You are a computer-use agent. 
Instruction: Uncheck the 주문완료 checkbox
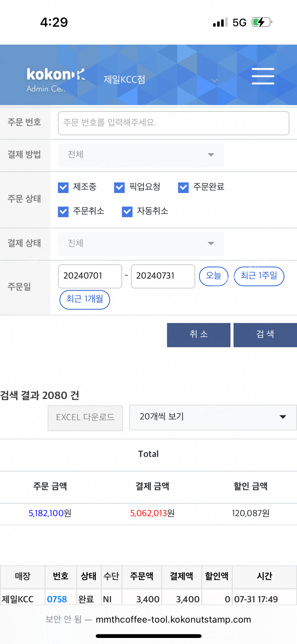click(x=183, y=187)
